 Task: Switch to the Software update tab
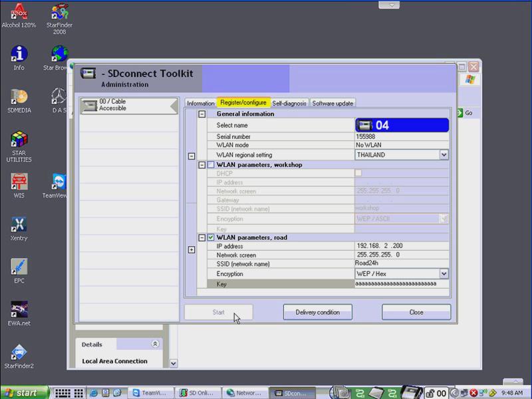[332, 103]
